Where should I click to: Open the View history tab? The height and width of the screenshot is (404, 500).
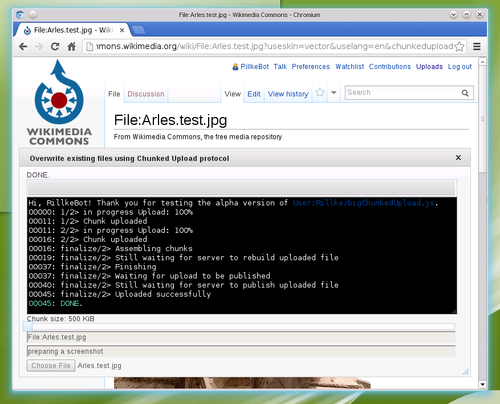pos(288,94)
